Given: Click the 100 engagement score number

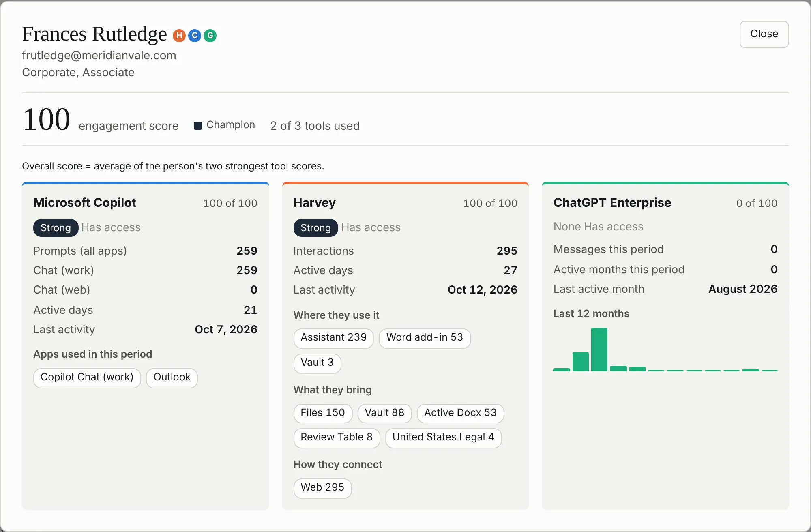Looking at the screenshot, I should point(46,120).
